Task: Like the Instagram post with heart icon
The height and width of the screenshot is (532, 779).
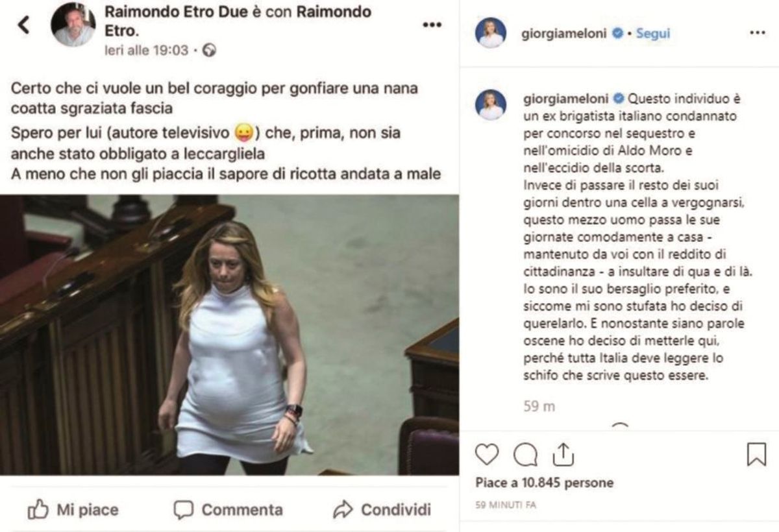Action: 486,454
